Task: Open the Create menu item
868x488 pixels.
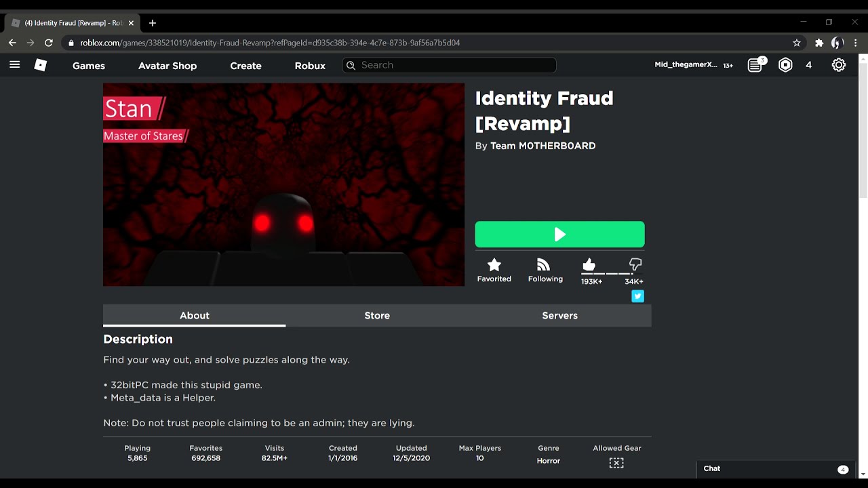Action: coord(245,66)
